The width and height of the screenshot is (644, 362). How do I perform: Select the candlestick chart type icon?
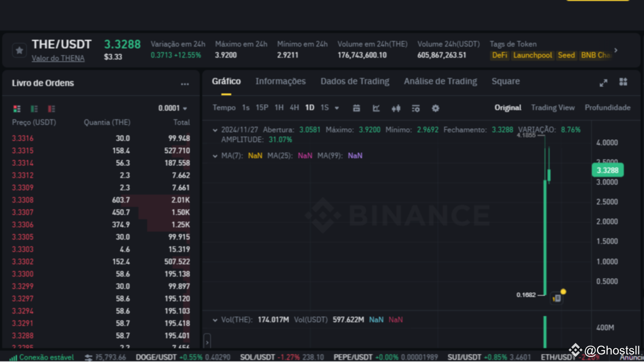(396, 108)
